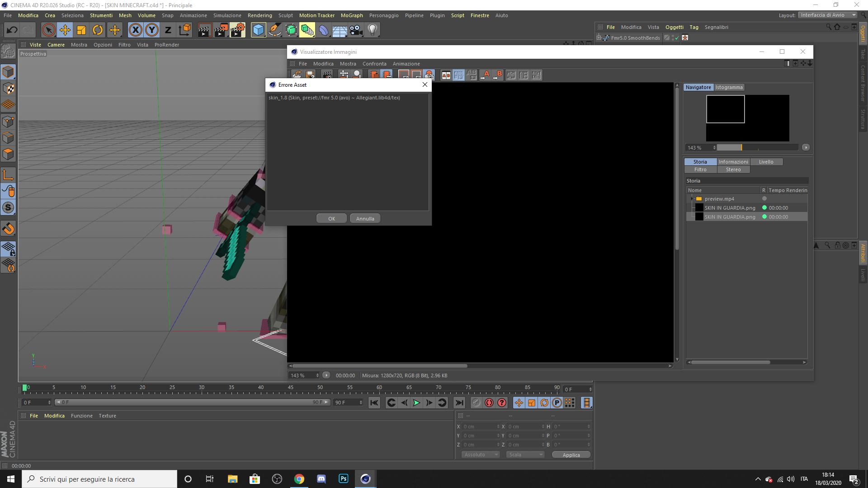868x488 pixels.
Task: Open Photoshop from taskbar
Action: click(x=343, y=479)
